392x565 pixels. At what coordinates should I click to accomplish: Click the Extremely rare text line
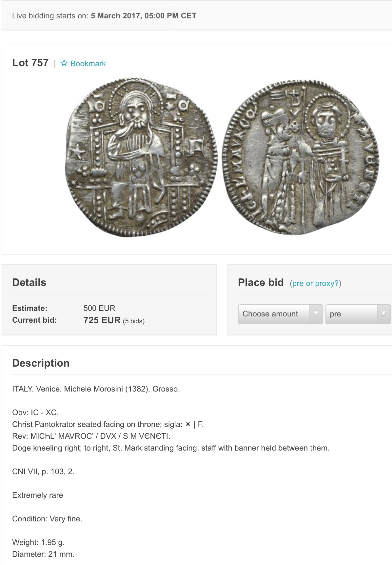tap(37, 495)
